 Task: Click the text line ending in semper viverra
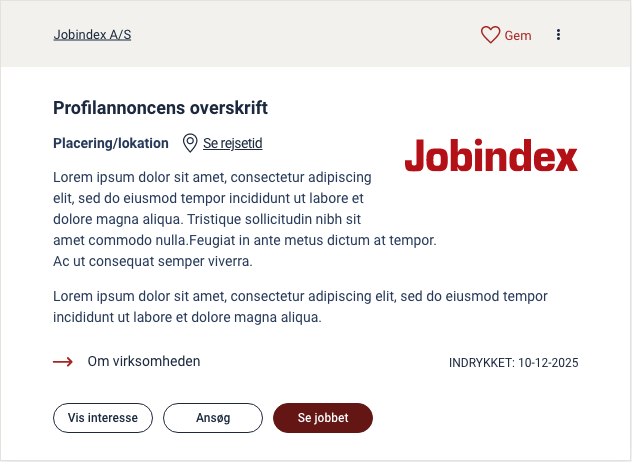click(x=152, y=262)
